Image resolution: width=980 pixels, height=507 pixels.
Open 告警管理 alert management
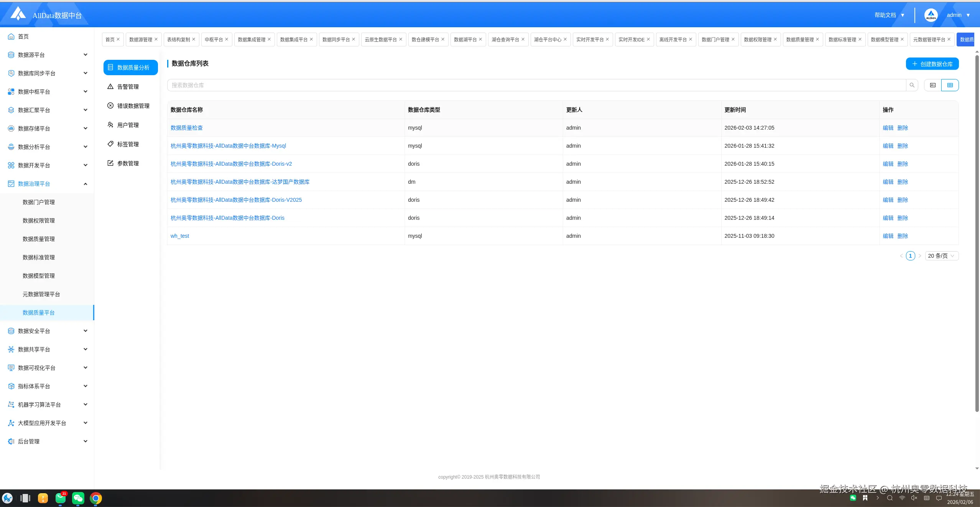[x=128, y=87]
